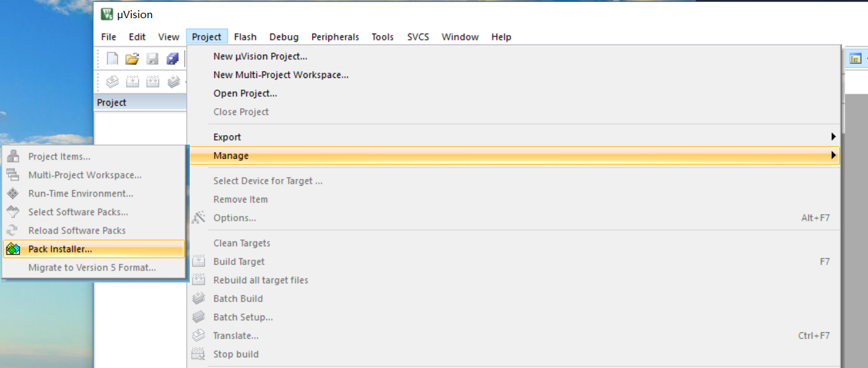Choose New Multi-Project Workspace
The width and height of the screenshot is (868, 368).
pyautogui.click(x=515, y=75)
